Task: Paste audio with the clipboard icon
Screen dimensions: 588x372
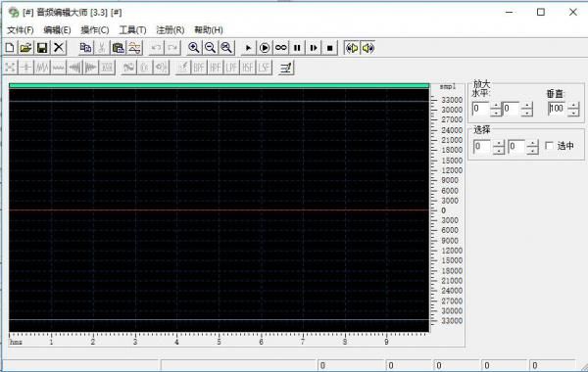Action: tap(119, 48)
